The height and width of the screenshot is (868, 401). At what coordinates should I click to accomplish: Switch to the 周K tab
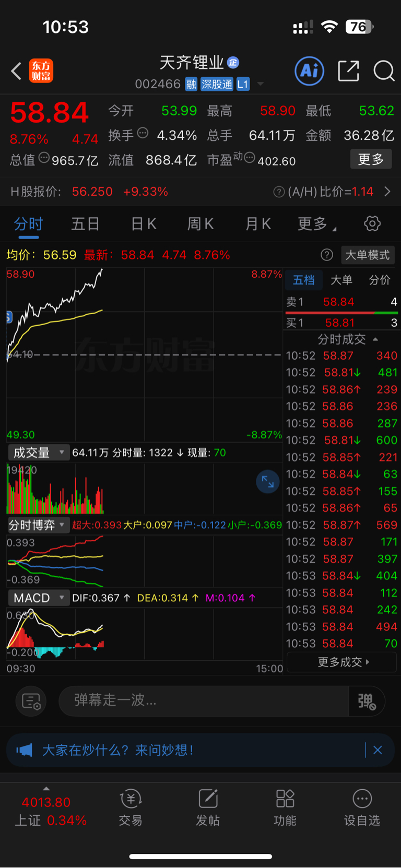click(x=200, y=224)
